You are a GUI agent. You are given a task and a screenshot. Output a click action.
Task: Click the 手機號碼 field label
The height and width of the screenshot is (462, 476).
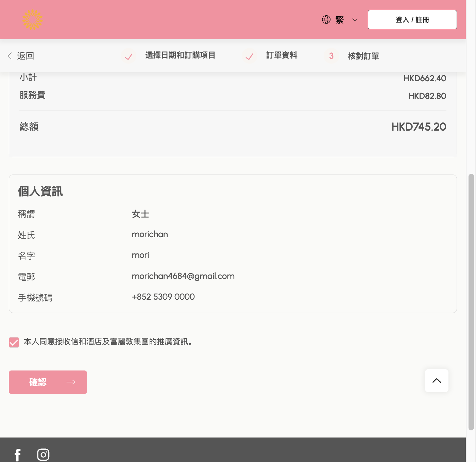(x=35, y=298)
